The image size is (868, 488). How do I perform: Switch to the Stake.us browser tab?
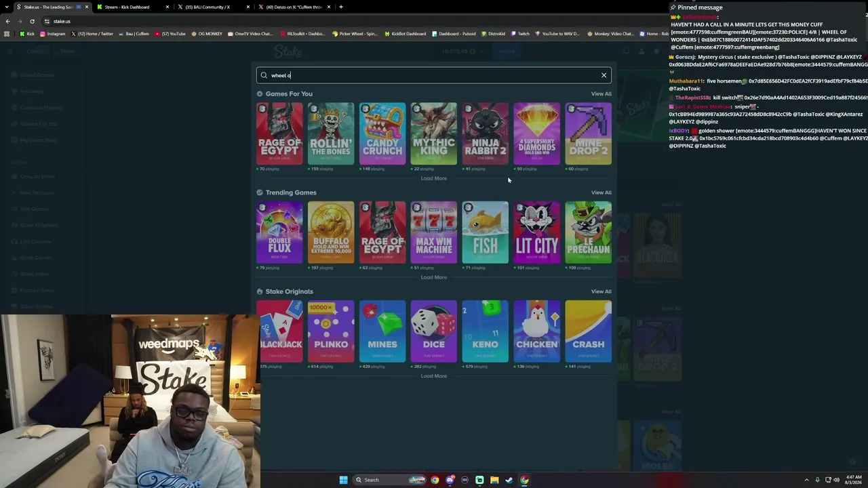[51, 7]
